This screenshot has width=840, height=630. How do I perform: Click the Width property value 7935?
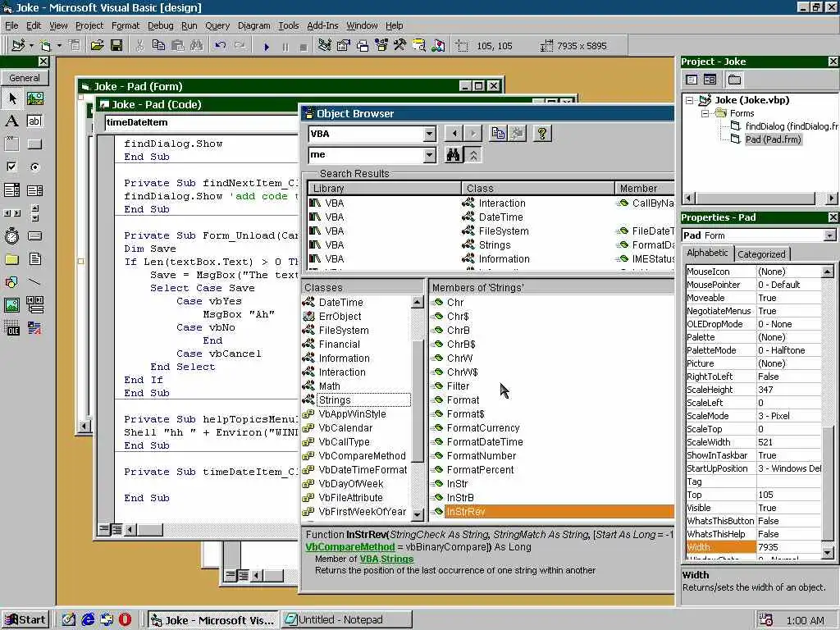click(788, 547)
